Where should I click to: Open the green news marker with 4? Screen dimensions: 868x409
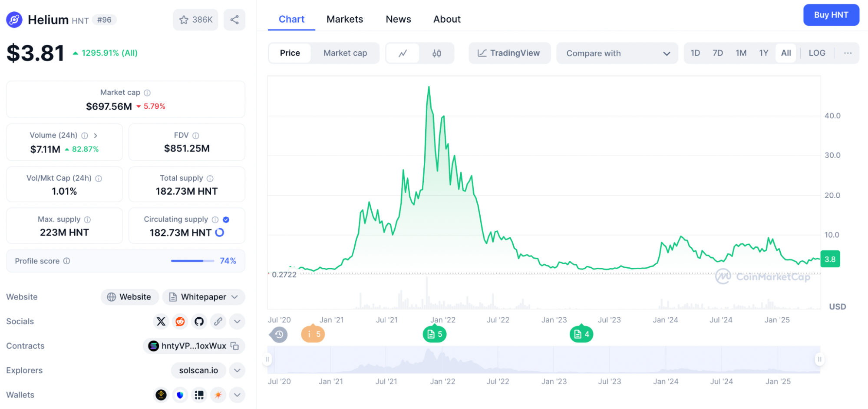point(581,334)
